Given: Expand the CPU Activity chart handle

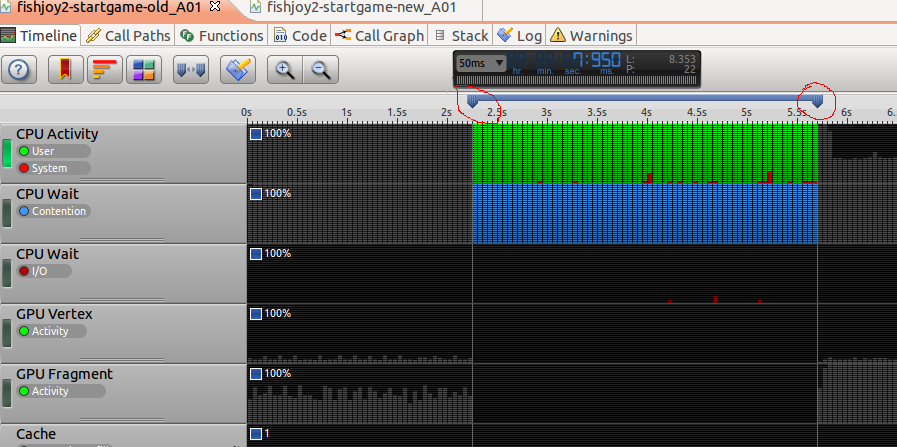Looking at the screenshot, I should click(7, 153).
